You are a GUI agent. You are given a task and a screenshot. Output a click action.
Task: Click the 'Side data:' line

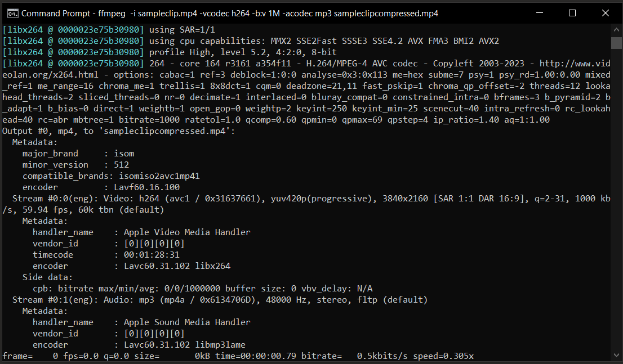[47, 277]
